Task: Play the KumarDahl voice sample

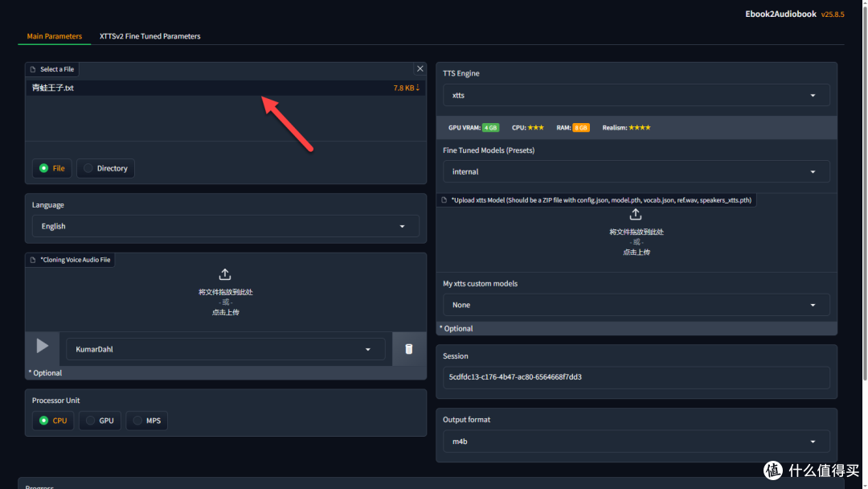Action: 42,347
